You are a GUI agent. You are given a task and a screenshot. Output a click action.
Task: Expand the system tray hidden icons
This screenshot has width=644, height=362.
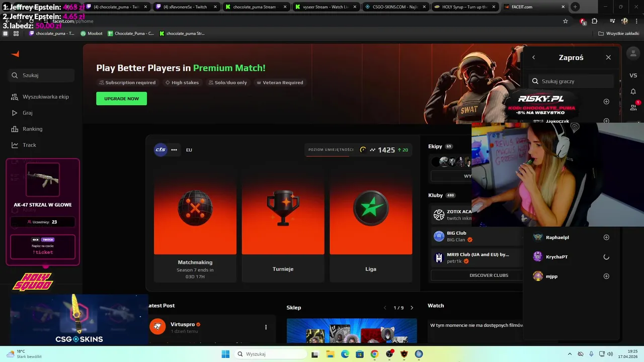coord(570,354)
